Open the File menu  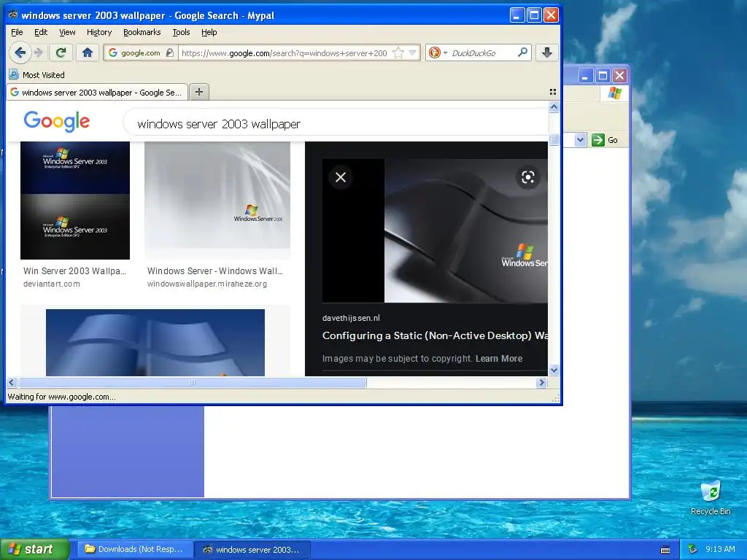click(x=17, y=32)
